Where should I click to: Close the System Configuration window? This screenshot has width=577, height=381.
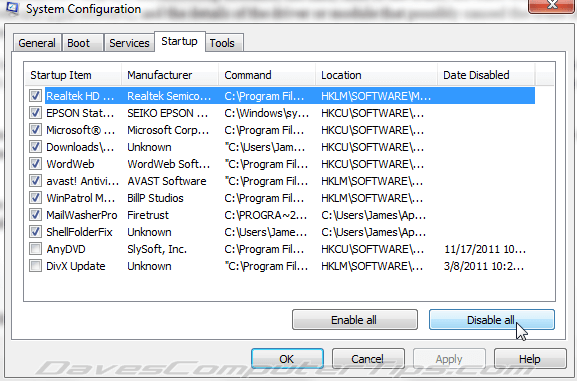[551, 6]
